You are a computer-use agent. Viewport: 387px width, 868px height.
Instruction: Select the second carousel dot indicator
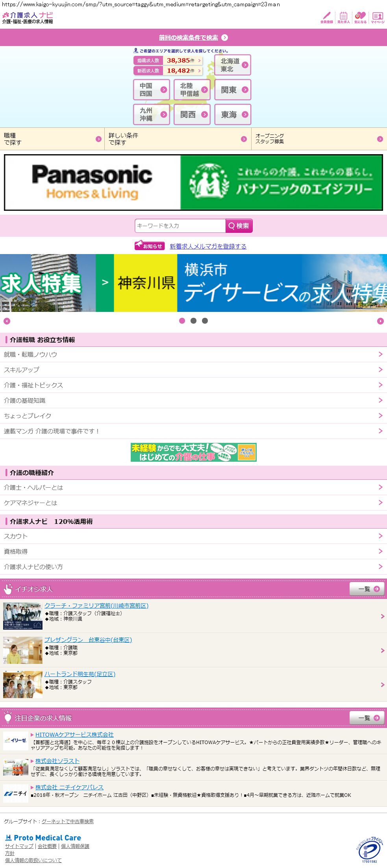193,321
